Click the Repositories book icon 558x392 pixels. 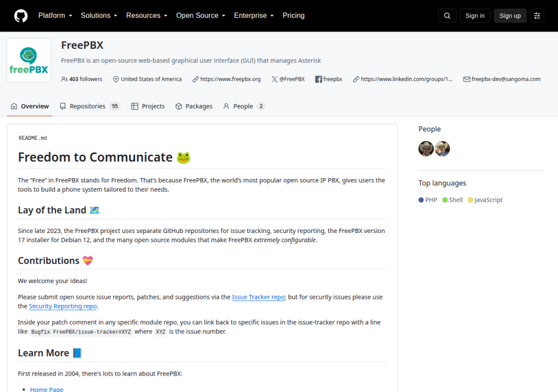[63, 106]
